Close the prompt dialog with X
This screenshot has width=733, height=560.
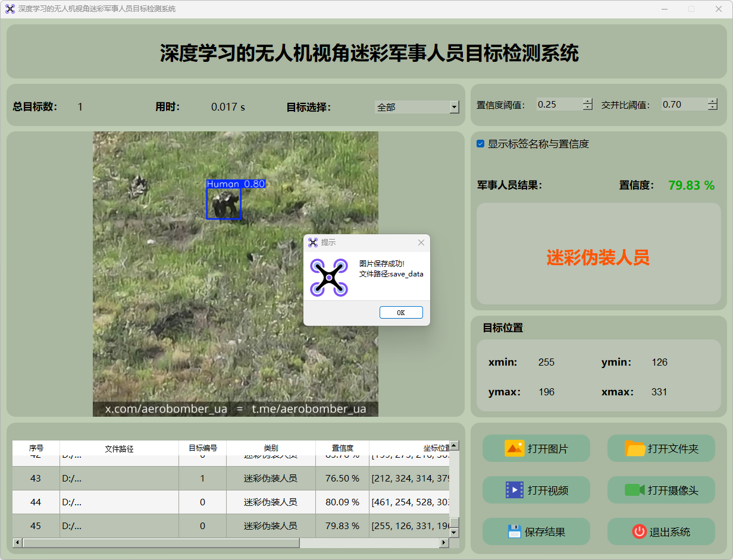point(421,243)
